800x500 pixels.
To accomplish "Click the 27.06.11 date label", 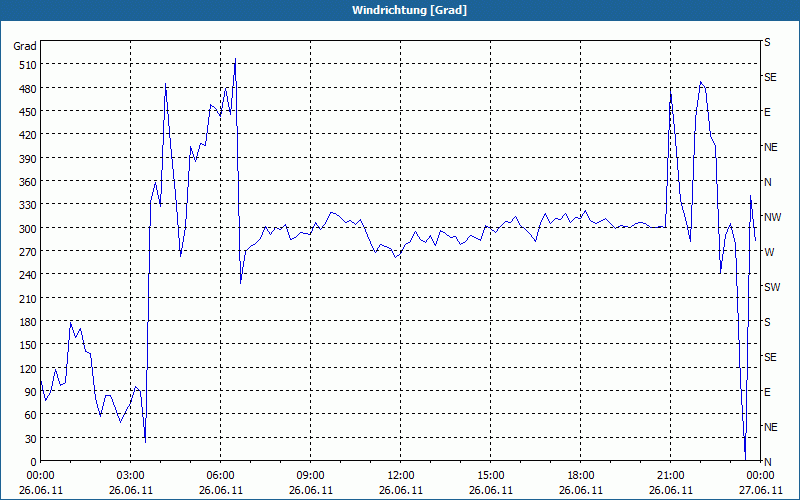I will [760, 490].
